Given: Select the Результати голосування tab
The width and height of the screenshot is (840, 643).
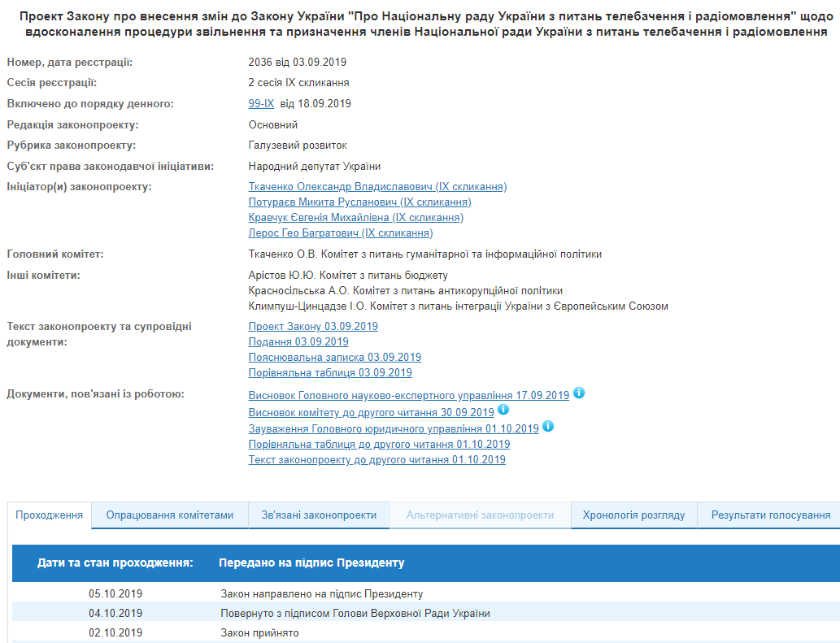Looking at the screenshot, I should (x=770, y=515).
